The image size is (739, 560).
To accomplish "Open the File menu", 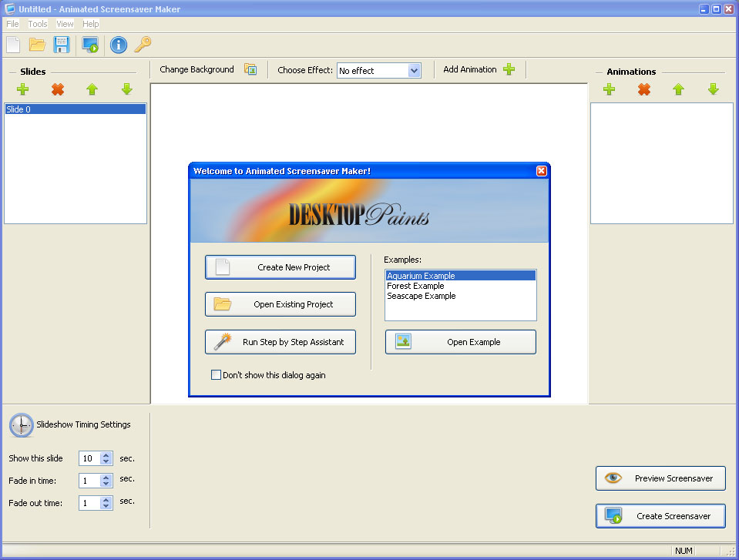I will click(x=13, y=24).
